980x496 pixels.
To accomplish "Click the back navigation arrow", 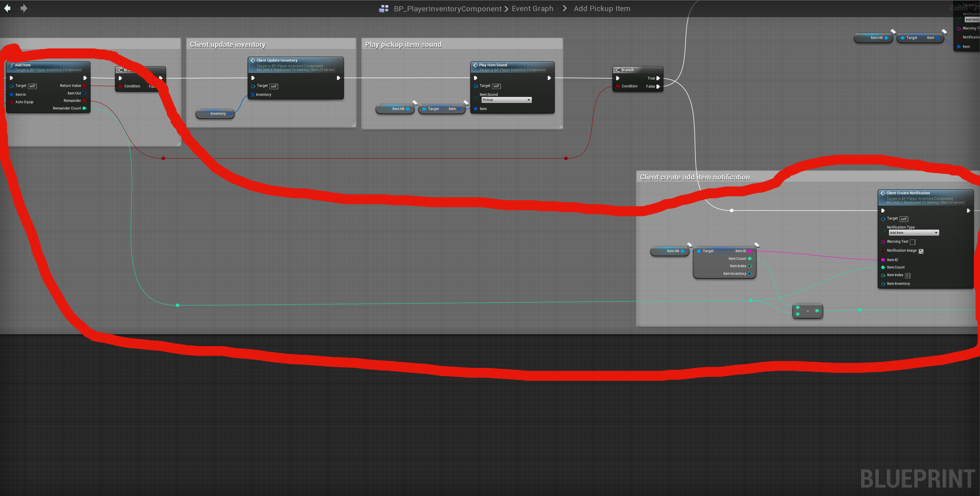I will 7,8.
